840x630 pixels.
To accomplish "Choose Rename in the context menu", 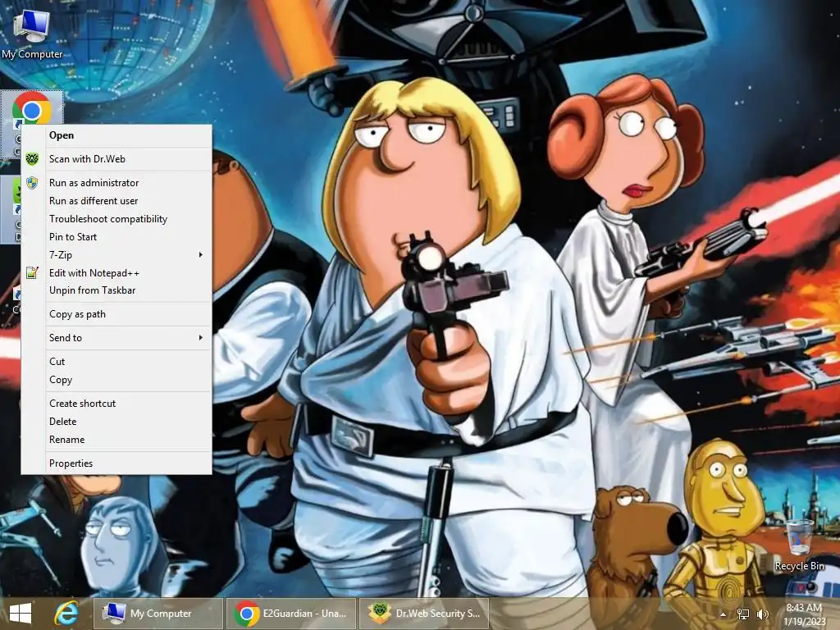I will [116, 440].
